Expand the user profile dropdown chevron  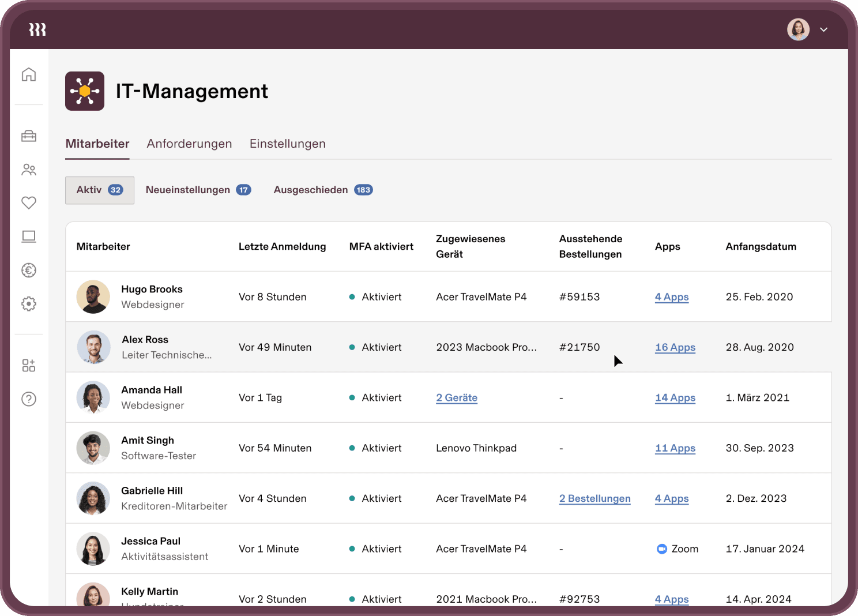[x=823, y=29]
